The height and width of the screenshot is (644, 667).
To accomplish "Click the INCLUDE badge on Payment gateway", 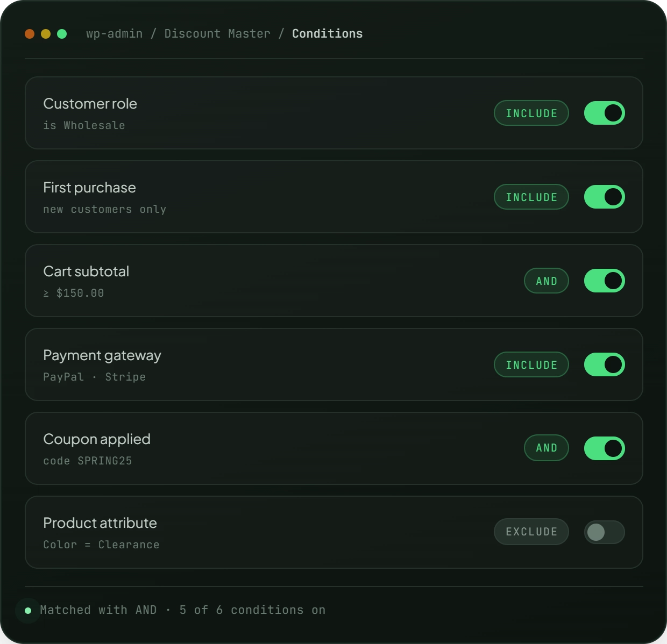I will click(531, 364).
